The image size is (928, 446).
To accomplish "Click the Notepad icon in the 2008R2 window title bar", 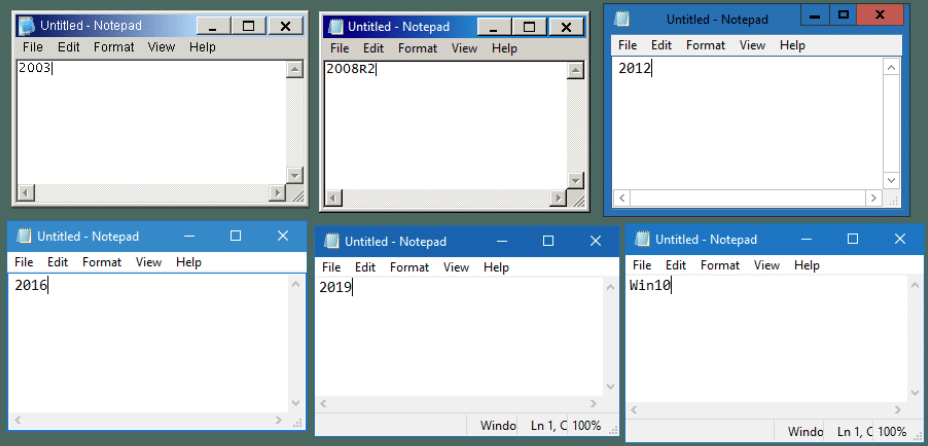I will pyautogui.click(x=336, y=27).
